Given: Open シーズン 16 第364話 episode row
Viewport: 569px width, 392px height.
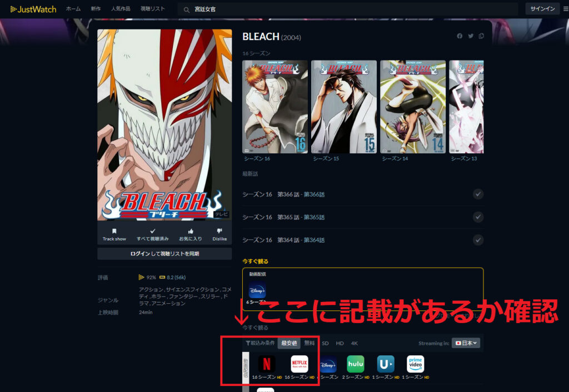Looking at the screenshot, I should point(363,240).
